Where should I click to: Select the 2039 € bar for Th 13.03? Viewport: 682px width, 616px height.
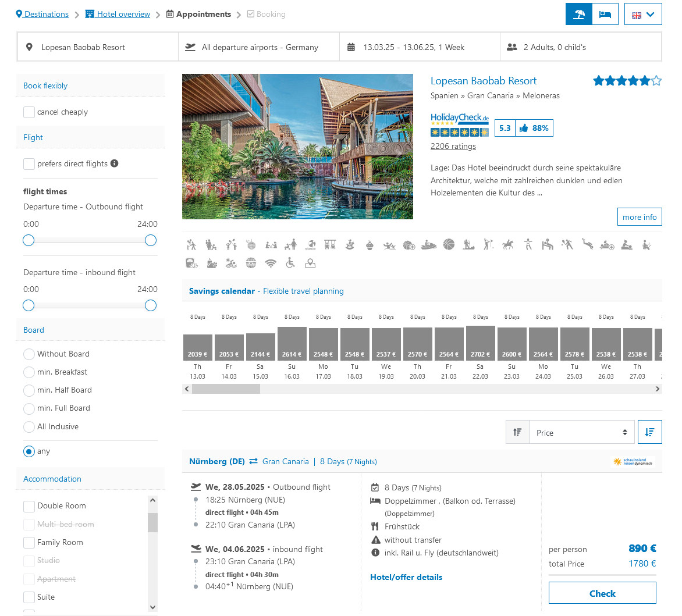pyautogui.click(x=197, y=348)
